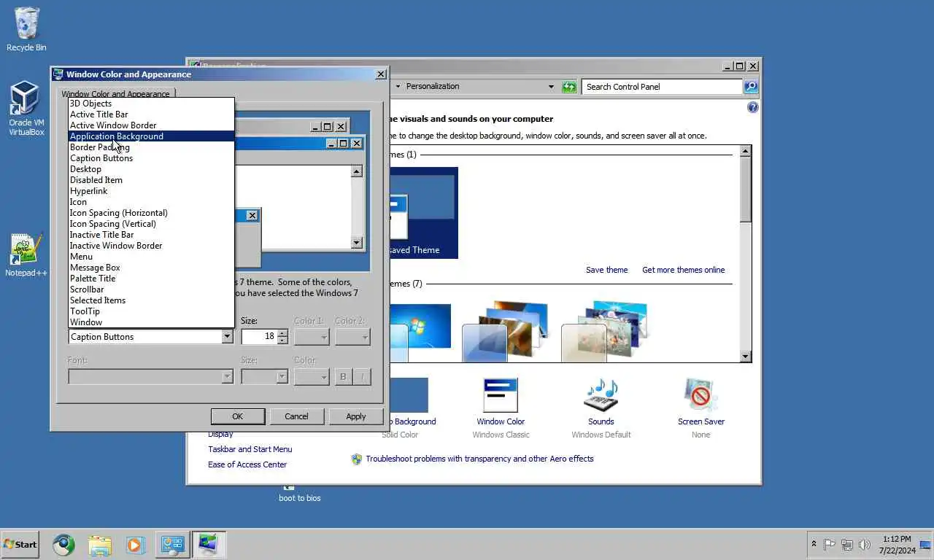Viewport: 934px width, 560px height.
Task: Close the Window Color and Appearance dialog
Action: [x=380, y=74]
